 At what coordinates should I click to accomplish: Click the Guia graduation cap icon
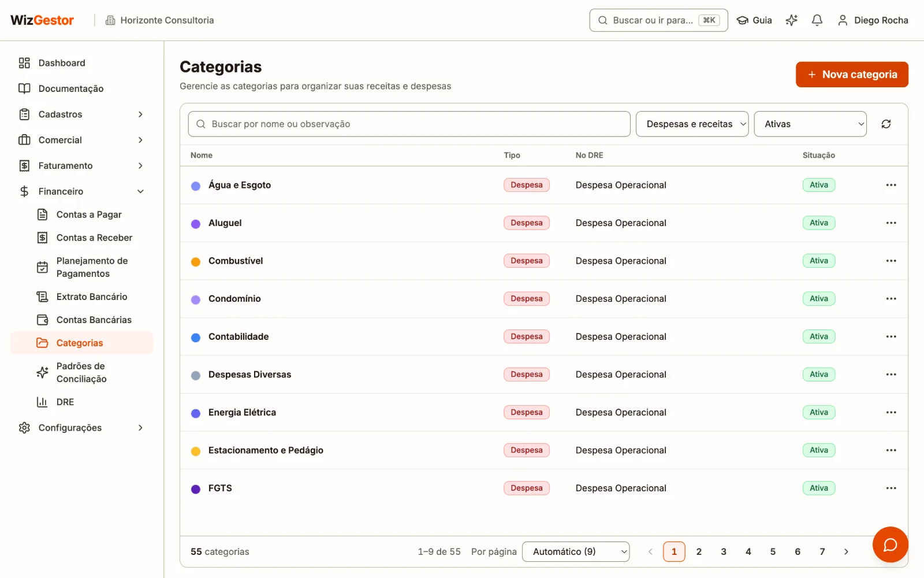click(x=743, y=20)
